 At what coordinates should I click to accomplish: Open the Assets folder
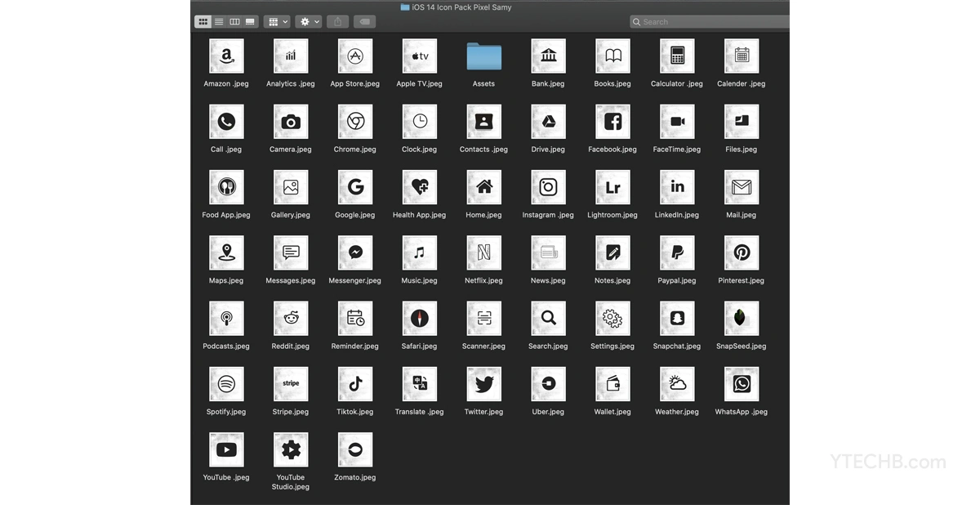[484, 56]
